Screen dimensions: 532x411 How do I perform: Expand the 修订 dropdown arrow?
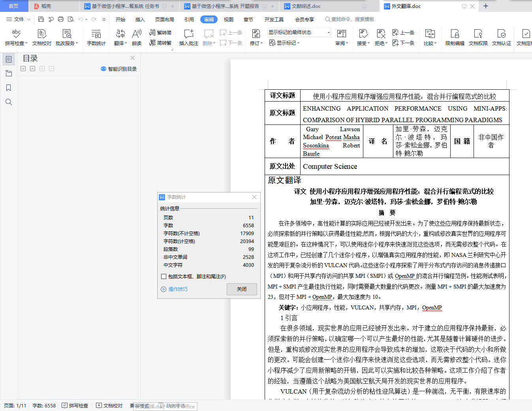click(x=261, y=43)
